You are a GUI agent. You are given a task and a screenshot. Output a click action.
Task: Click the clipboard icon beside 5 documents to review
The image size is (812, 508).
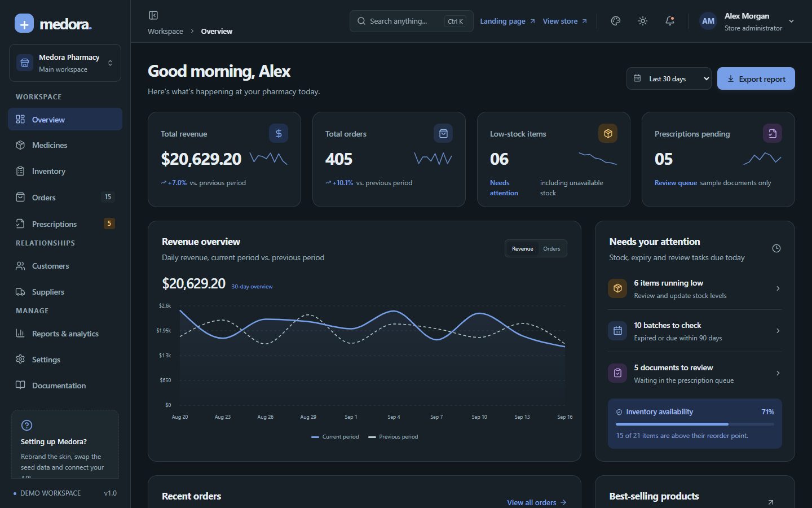pyautogui.click(x=617, y=373)
